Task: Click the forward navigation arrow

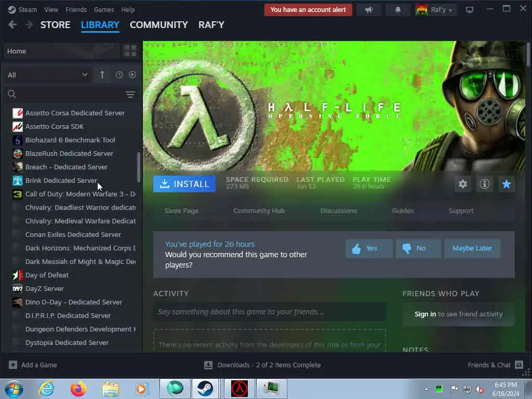Action: pyautogui.click(x=29, y=25)
